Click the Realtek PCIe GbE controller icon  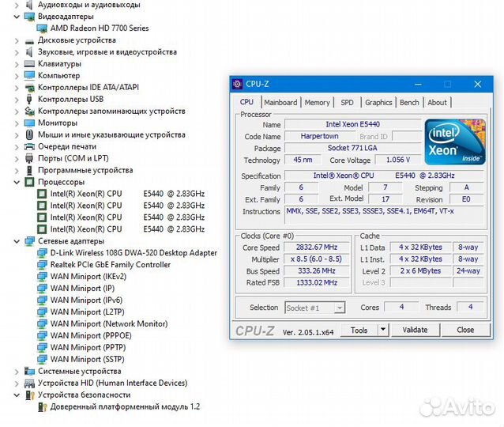click(x=42, y=265)
